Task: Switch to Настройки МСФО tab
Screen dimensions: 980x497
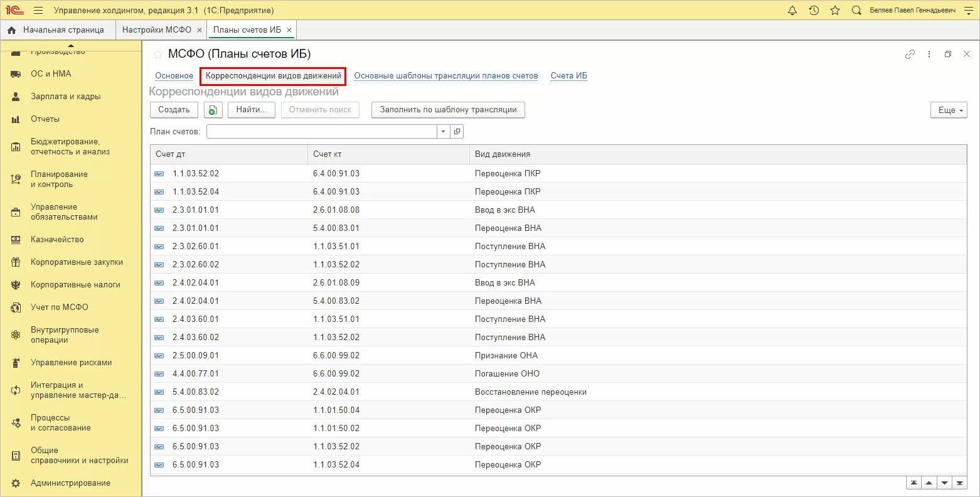Action: 157,30
